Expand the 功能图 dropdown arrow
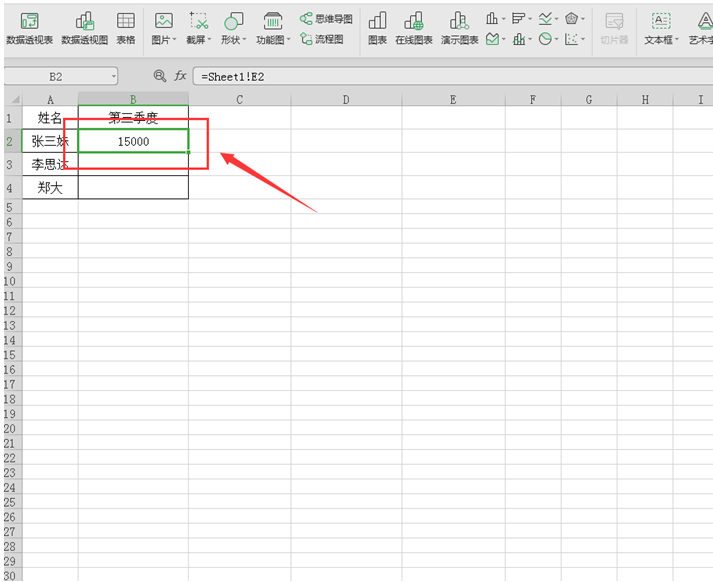713x582 pixels. [x=288, y=40]
